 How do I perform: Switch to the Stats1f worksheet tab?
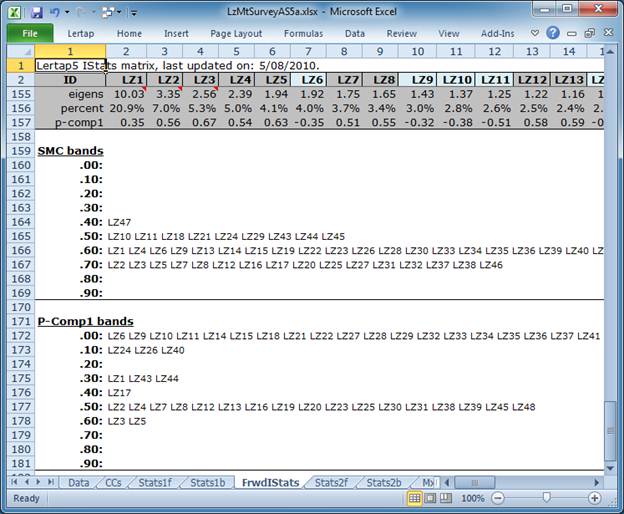coord(157,482)
